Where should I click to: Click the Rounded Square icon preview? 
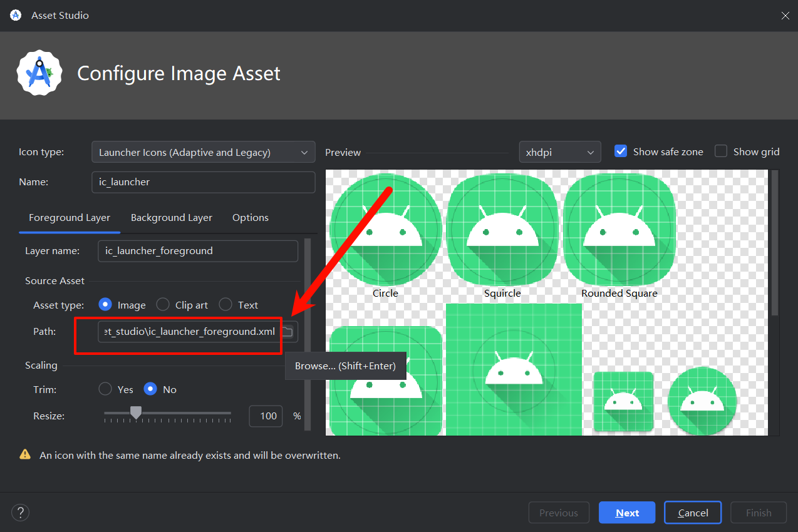[x=619, y=230]
